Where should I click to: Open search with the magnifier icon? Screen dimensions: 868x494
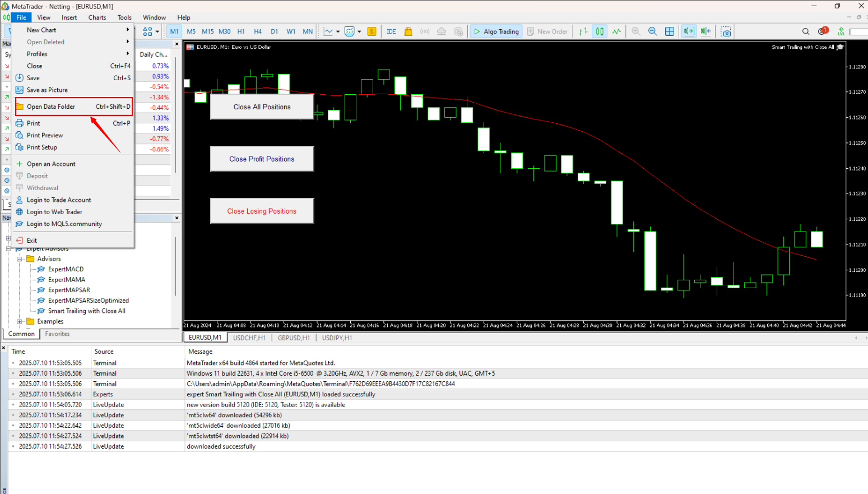(x=806, y=31)
